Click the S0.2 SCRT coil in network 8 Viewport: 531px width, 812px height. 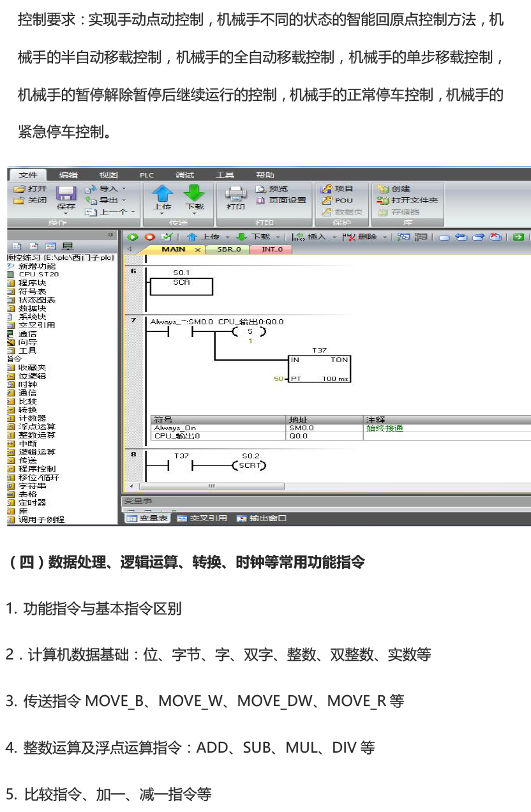coord(250,465)
